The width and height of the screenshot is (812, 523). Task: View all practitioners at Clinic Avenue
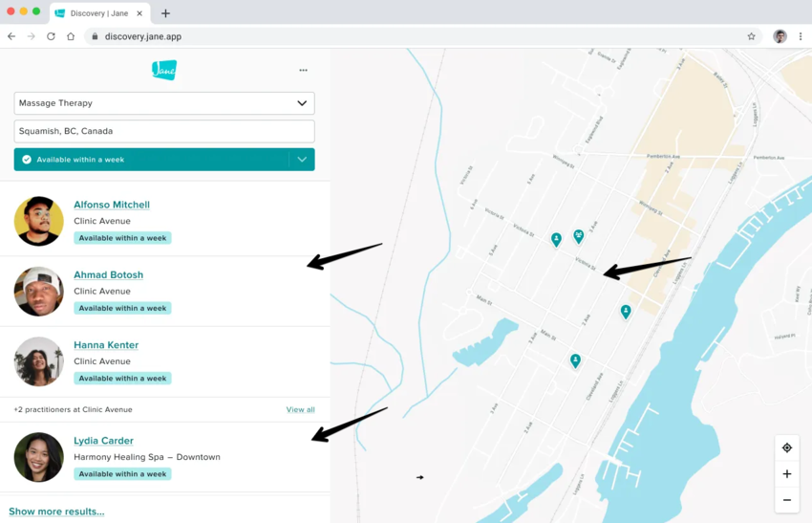300,409
